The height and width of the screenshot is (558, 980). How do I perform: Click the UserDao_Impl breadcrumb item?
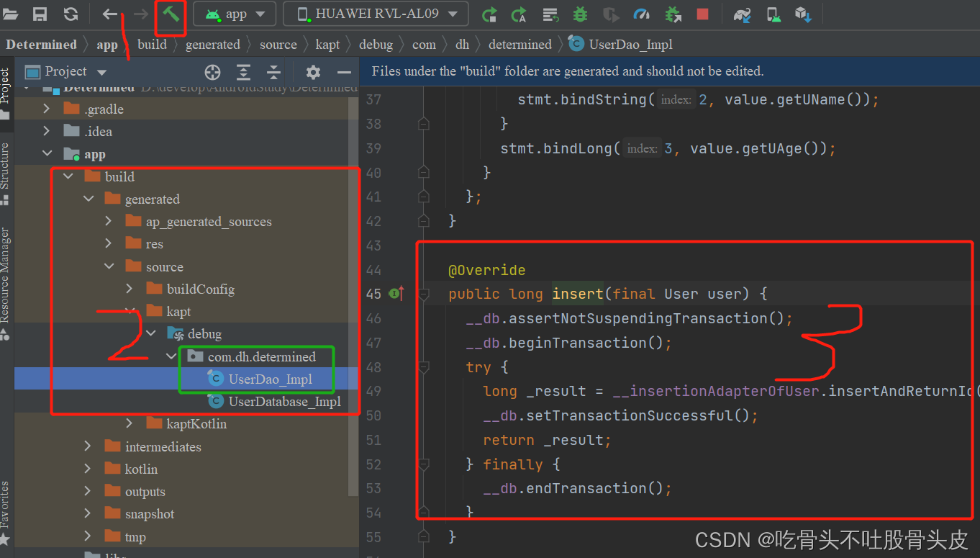621,45
